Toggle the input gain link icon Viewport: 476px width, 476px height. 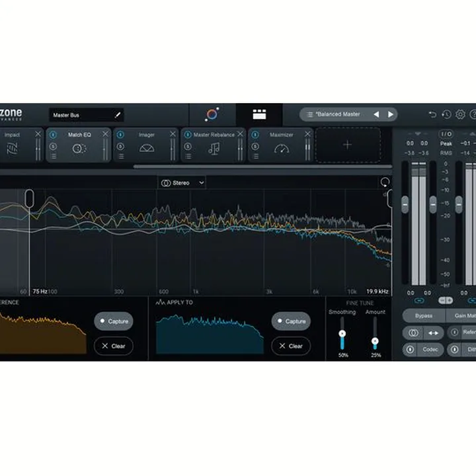coord(419,301)
